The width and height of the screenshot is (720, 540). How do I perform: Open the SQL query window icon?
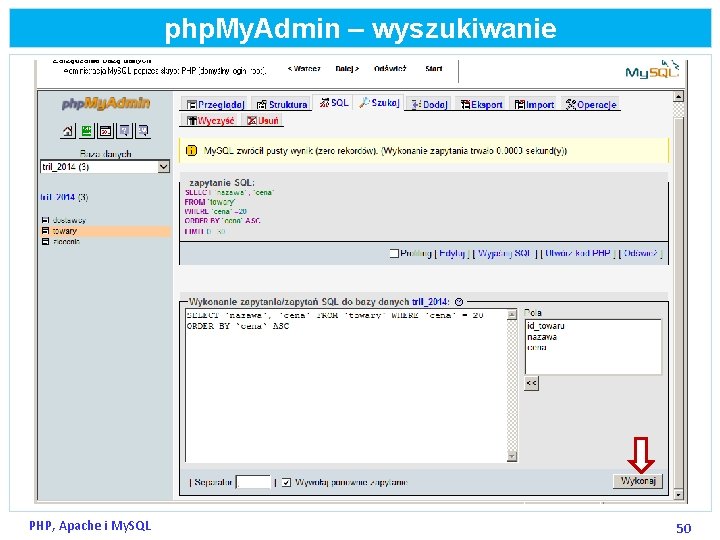[x=105, y=131]
